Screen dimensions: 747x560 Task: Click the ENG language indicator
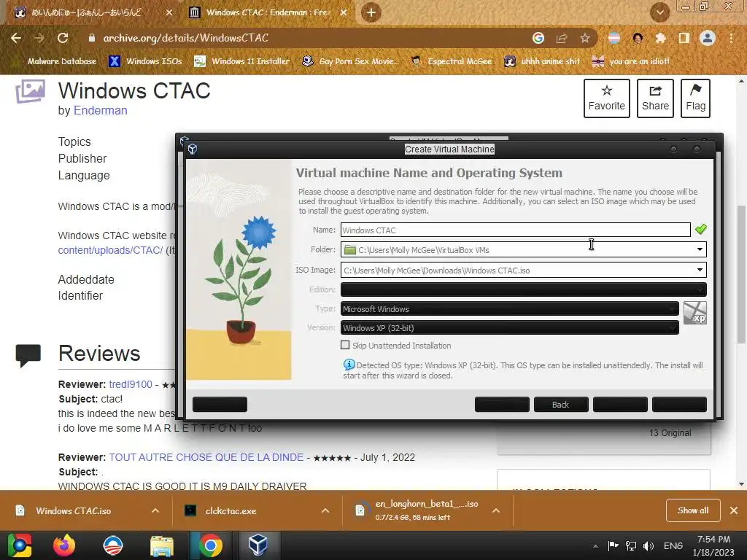pyautogui.click(x=673, y=545)
